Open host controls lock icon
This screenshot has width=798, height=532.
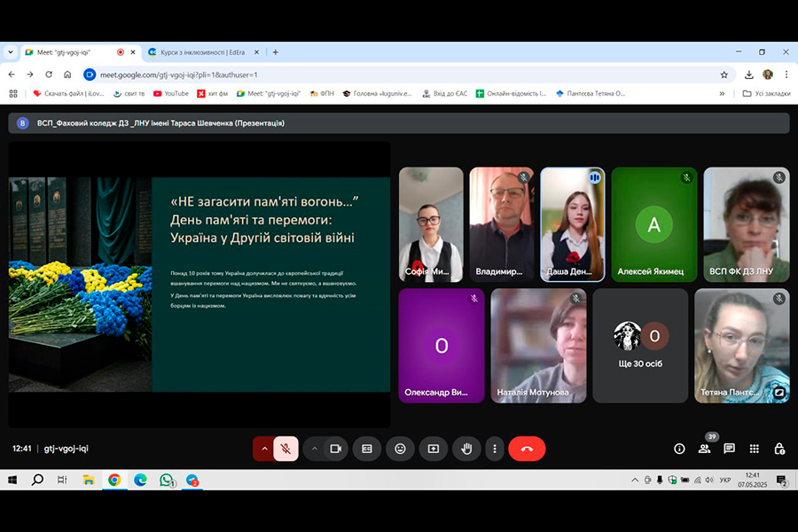(x=779, y=449)
